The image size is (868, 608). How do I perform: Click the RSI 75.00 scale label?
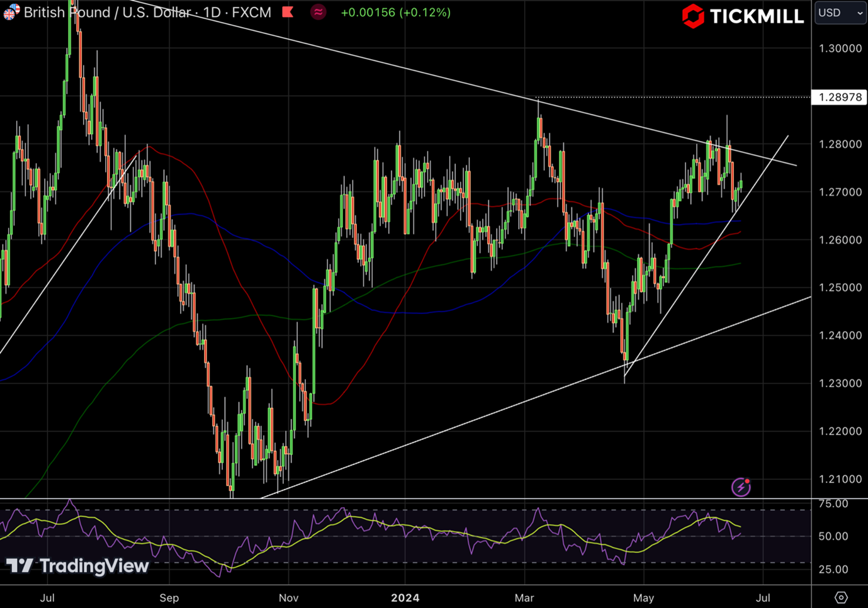[833, 504]
